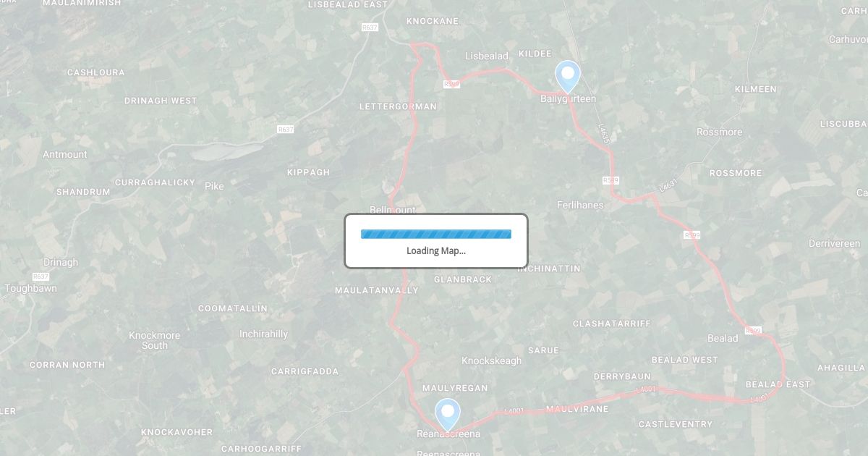Screen dimensions: 868x456
Task: Click the Drinagh town label
Action: (x=61, y=262)
